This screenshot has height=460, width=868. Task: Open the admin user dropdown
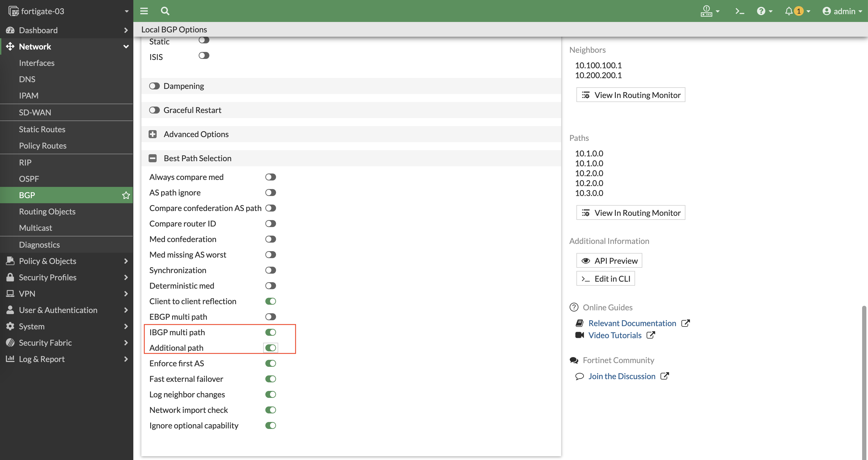(x=842, y=11)
